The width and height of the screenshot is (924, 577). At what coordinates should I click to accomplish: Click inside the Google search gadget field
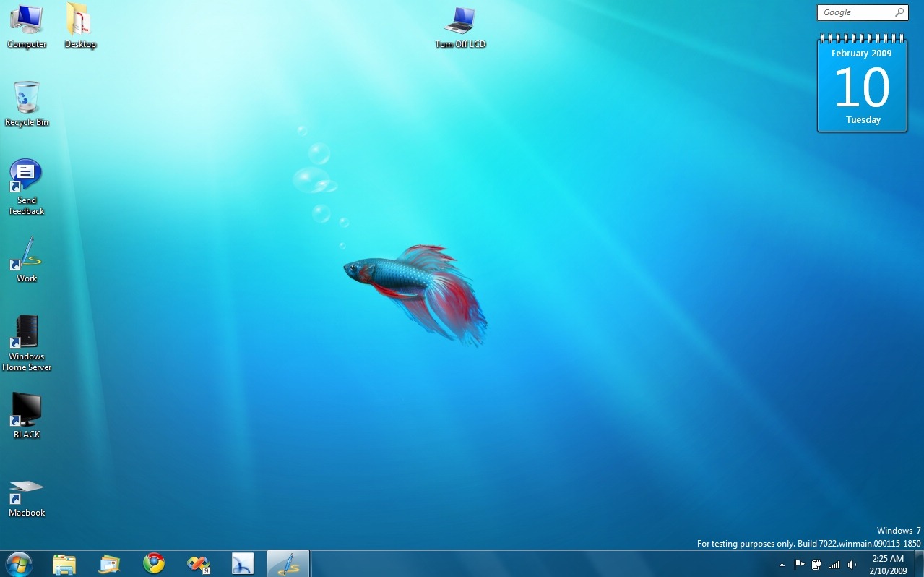[x=856, y=12]
